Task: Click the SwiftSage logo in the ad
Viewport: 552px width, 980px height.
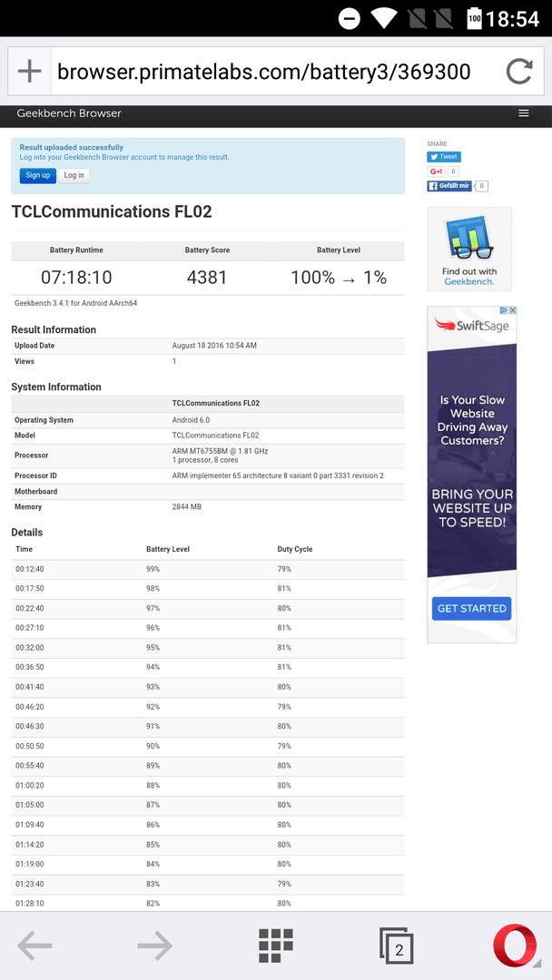Action: (471, 327)
